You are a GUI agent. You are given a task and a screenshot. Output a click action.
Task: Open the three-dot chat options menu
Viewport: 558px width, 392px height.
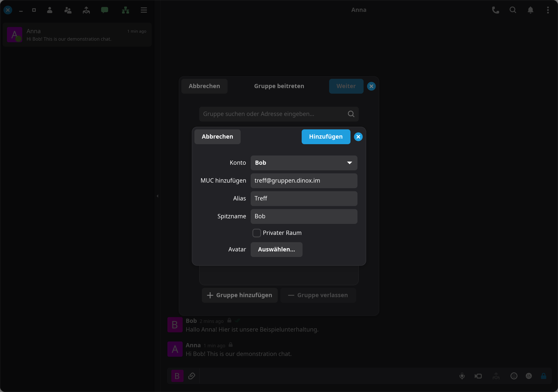pyautogui.click(x=548, y=10)
